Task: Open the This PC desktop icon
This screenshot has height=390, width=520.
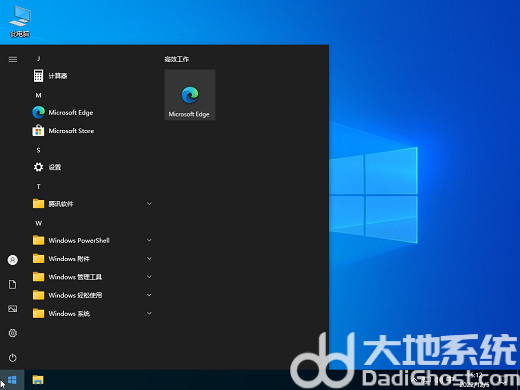Action: (x=20, y=21)
